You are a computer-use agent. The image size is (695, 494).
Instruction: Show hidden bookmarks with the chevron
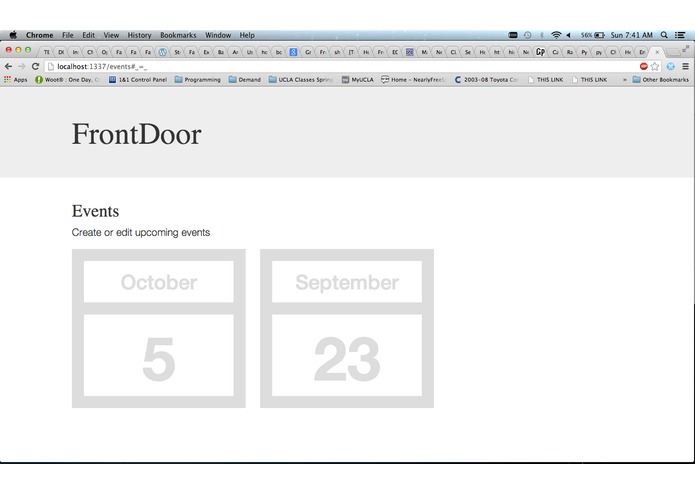625,80
